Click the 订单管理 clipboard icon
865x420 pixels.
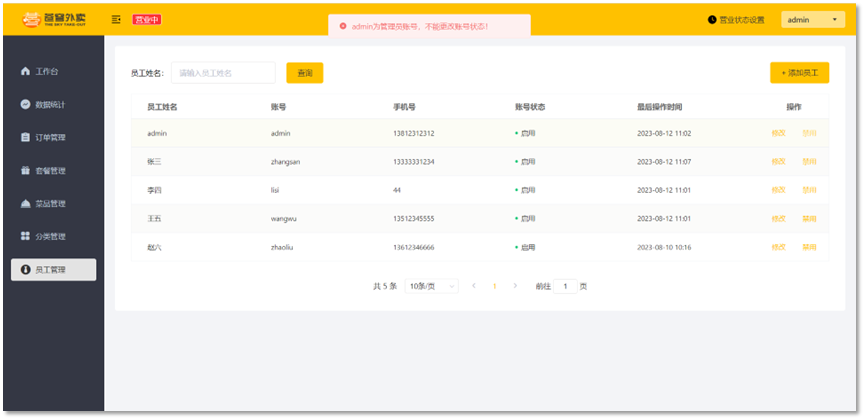point(25,138)
